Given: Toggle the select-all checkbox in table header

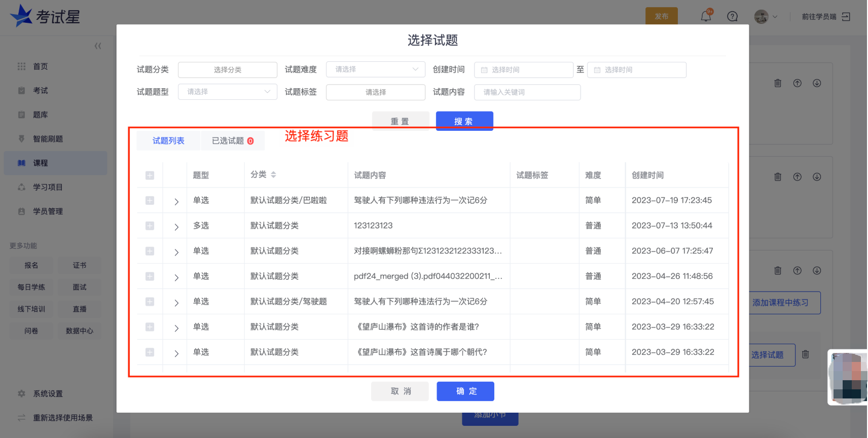Looking at the screenshot, I should [150, 175].
